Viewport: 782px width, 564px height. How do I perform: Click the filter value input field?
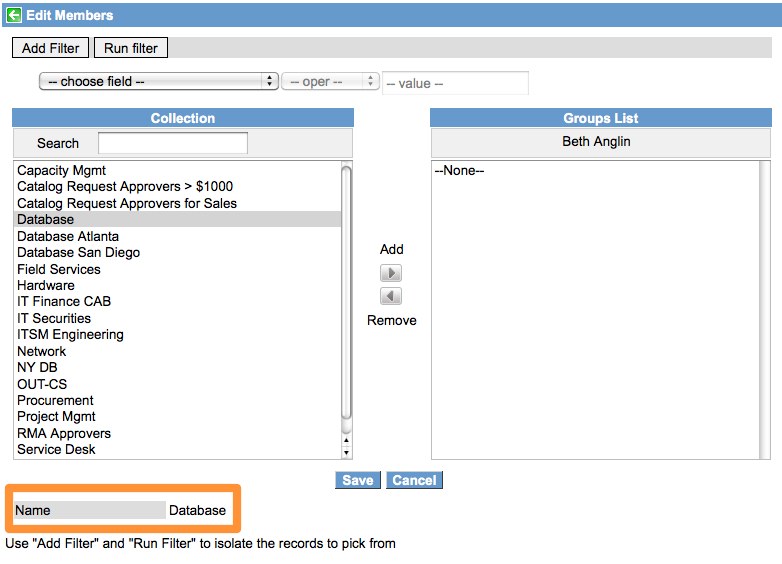[455, 83]
